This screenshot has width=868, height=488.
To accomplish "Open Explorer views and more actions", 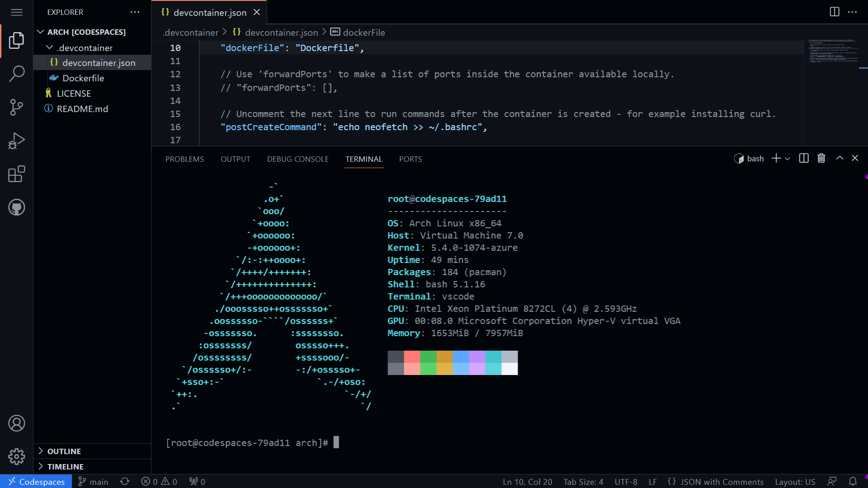I will pos(135,12).
